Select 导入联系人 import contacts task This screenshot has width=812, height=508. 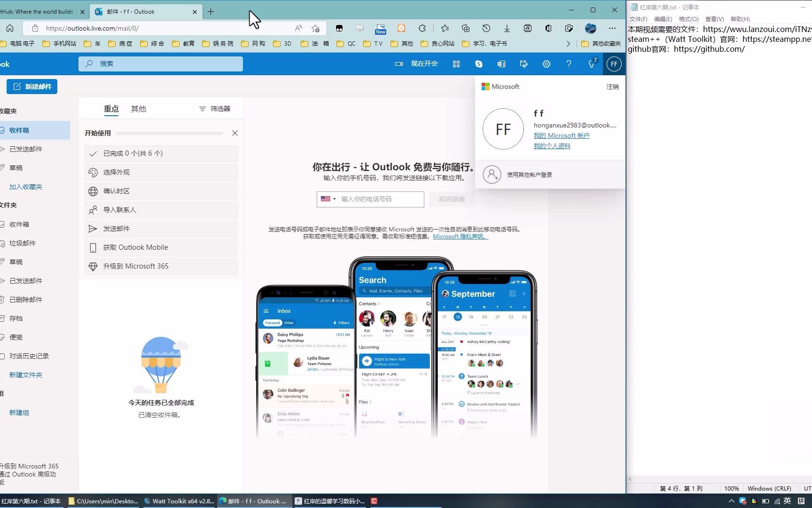[161, 210]
